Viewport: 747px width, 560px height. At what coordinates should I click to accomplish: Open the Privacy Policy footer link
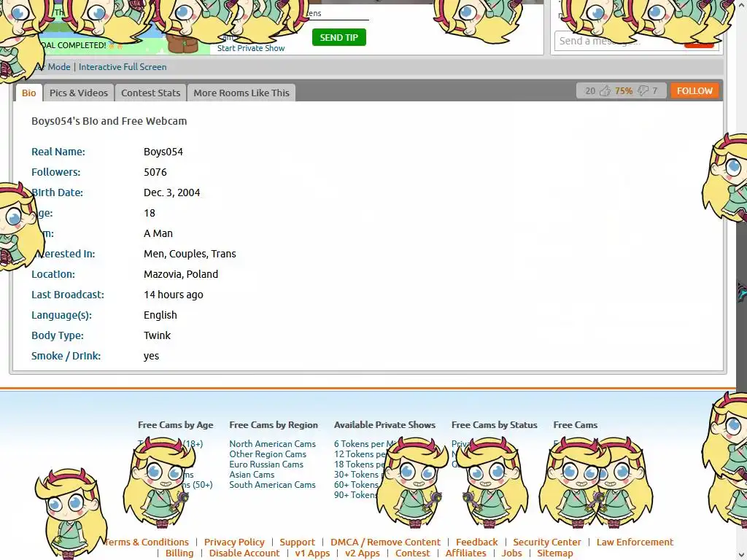[x=234, y=542]
